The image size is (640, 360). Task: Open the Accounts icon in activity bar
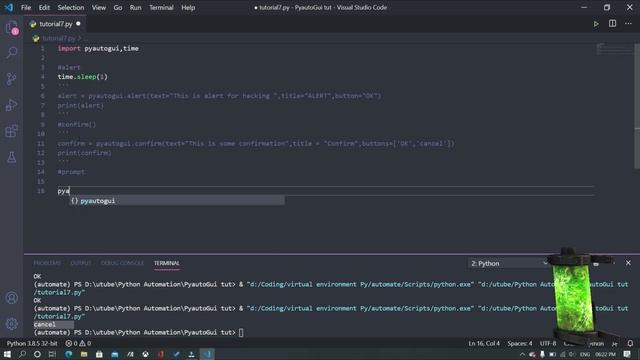(11, 298)
